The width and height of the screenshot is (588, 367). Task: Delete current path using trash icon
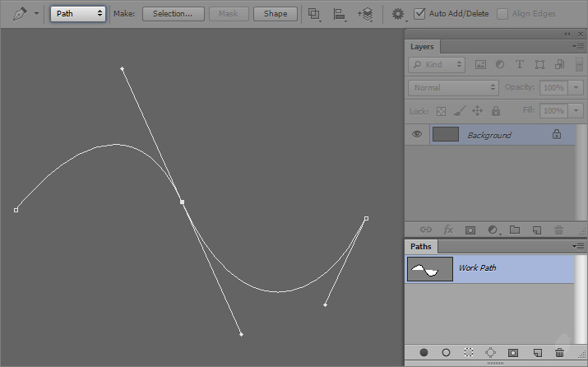pyautogui.click(x=559, y=352)
